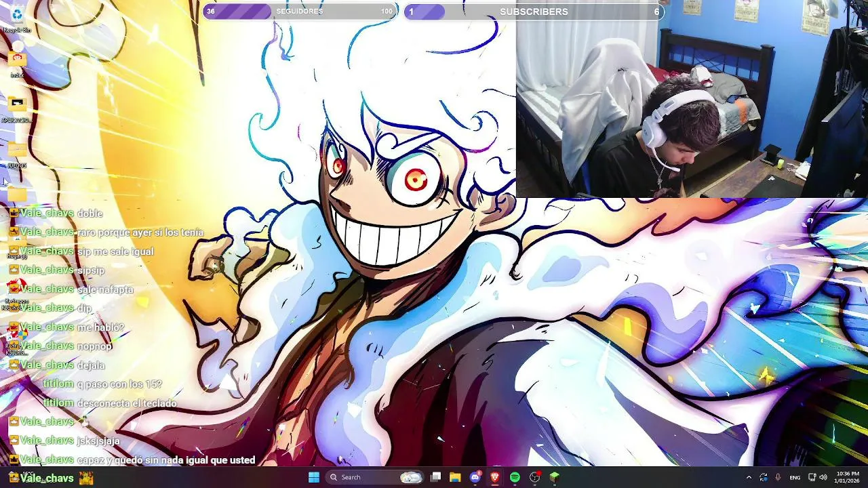The image size is (868, 488).
Task: Open the Windows Start menu
Action: click(314, 477)
